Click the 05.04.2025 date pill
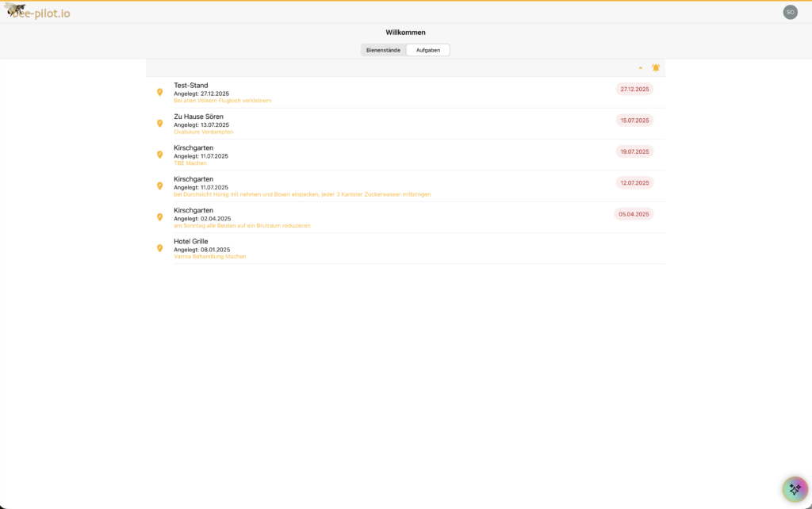This screenshot has width=812, height=509. [x=634, y=214]
